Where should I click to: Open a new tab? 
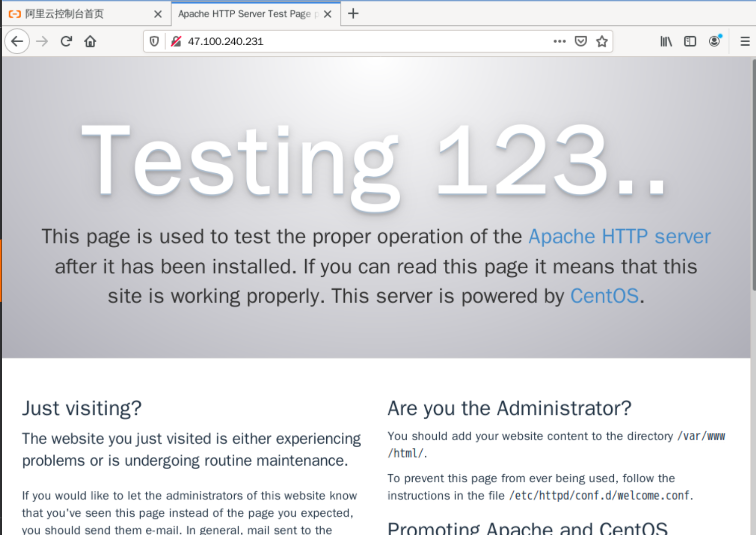coord(353,14)
